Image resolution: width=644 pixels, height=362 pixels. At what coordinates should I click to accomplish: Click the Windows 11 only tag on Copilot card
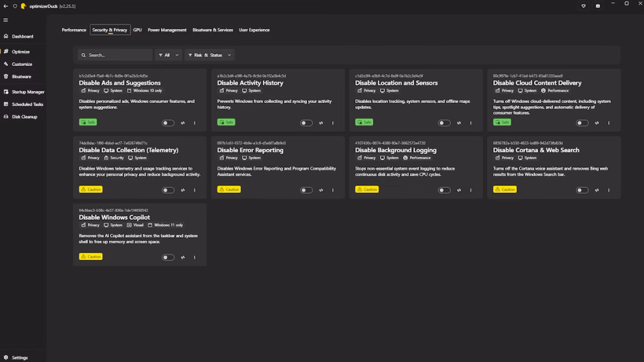pos(165,226)
